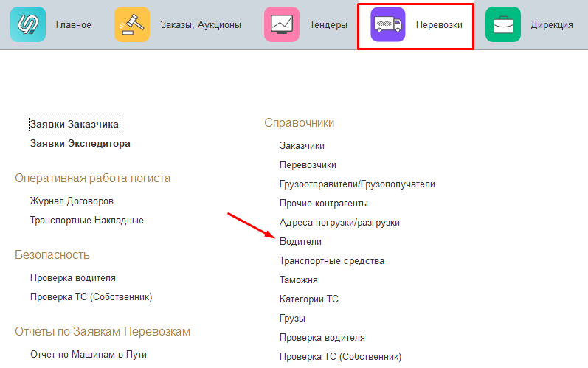
Task: Open the Таможня directory
Action: point(299,280)
